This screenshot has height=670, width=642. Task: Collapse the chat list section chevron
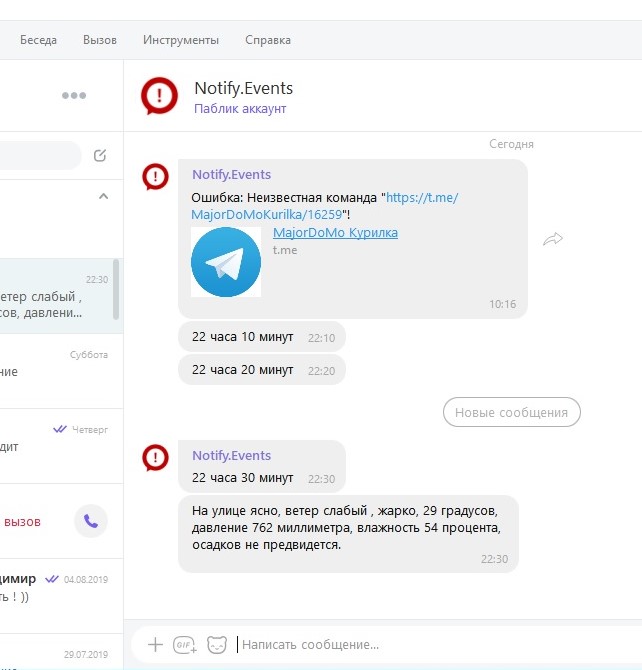coord(103,197)
